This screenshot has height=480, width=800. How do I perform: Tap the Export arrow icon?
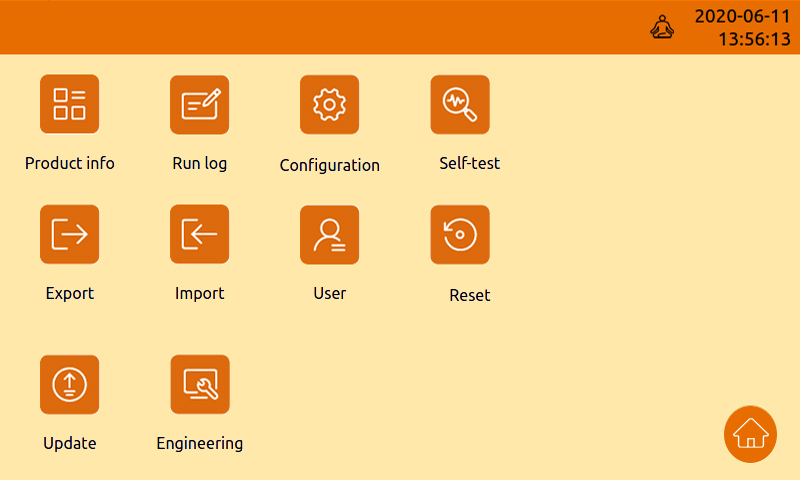click(x=69, y=234)
